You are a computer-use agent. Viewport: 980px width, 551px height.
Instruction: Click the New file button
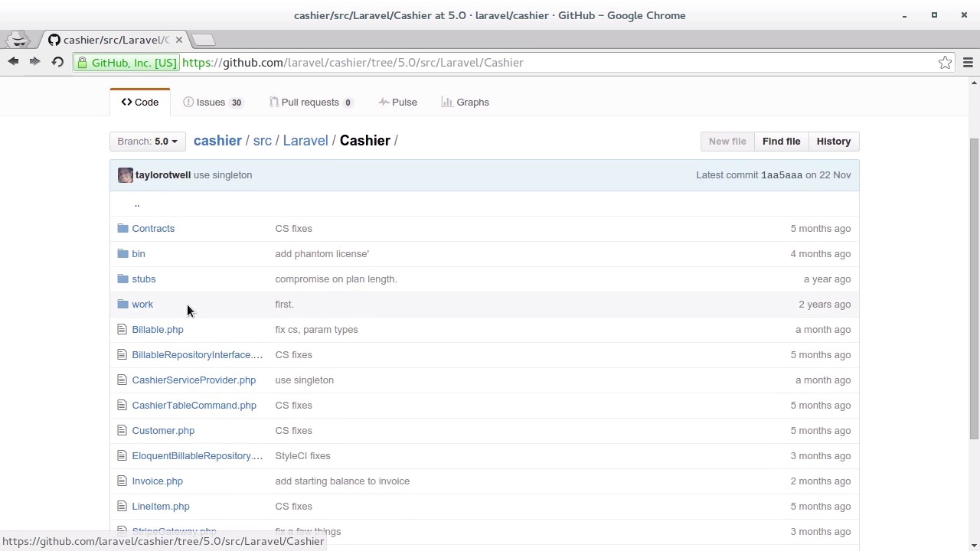pos(727,141)
